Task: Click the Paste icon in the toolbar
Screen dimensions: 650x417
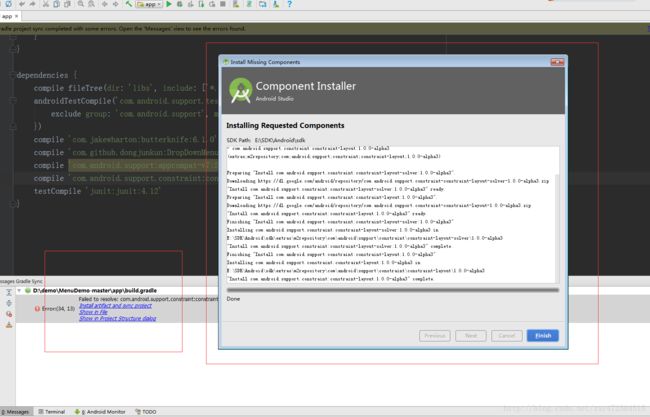Action: coord(67,4)
